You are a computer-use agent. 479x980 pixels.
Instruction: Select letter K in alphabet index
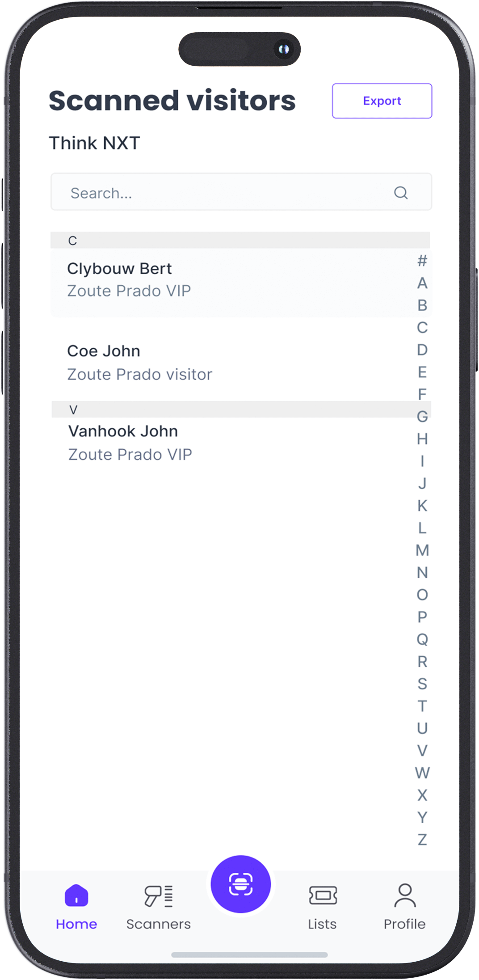click(x=422, y=506)
